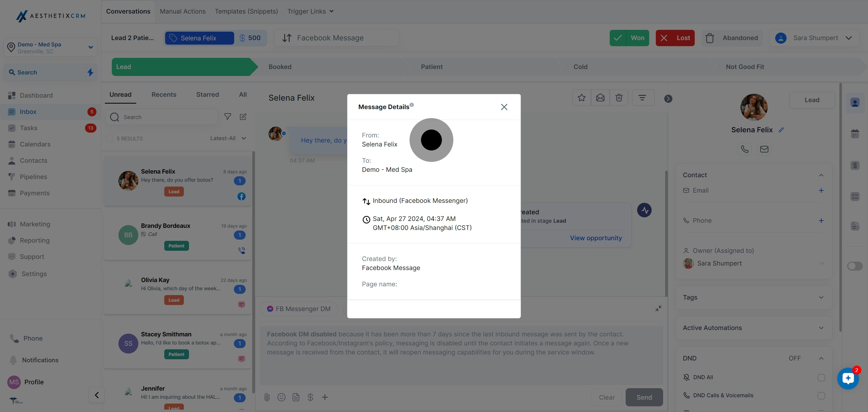Open the emoji picker
This screenshot has width=868, height=412.
281,397
